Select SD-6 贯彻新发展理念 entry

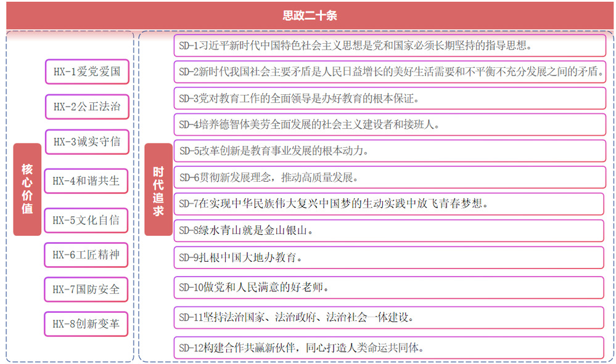coord(389,177)
